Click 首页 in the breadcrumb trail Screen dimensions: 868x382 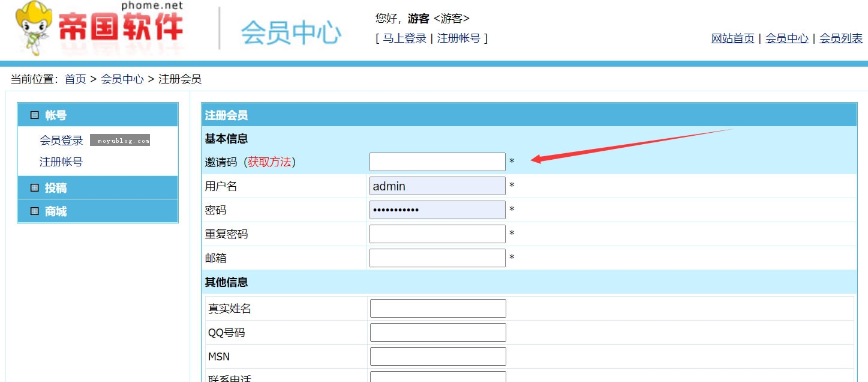[x=76, y=79]
